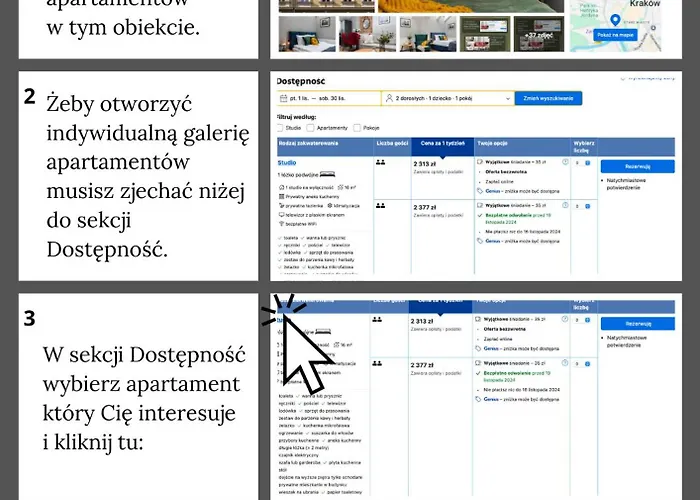Tick the Apartamenty filter checkbox
Image resolution: width=700 pixels, height=500 pixels.
[x=311, y=128]
